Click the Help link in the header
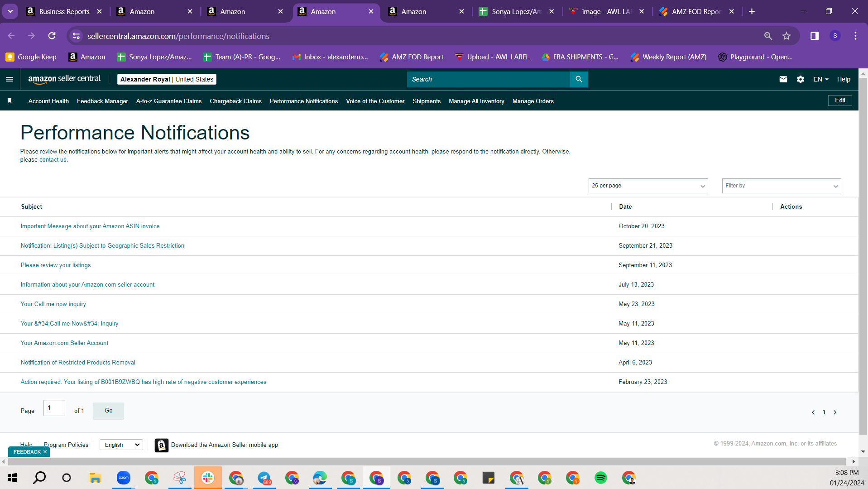The height and width of the screenshot is (489, 868). (844, 79)
